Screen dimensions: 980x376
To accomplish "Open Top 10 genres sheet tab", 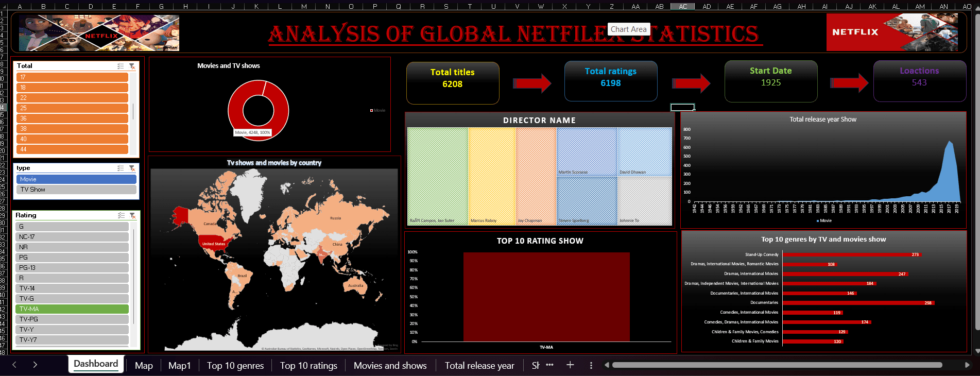I will (x=235, y=365).
